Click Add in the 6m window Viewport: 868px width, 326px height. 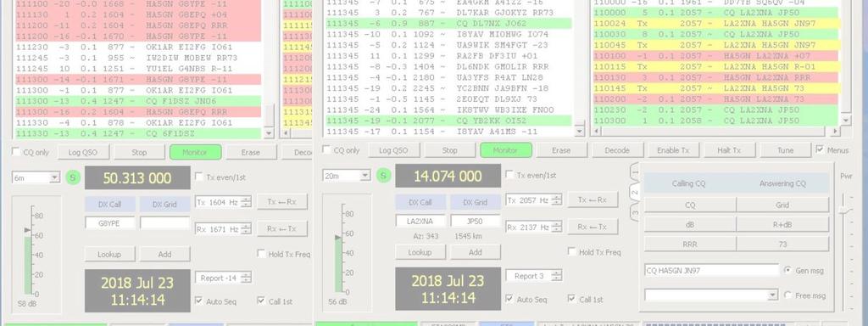tap(164, 255)
